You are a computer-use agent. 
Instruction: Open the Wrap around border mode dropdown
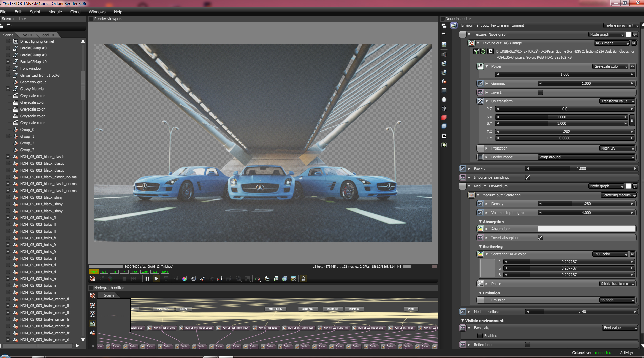point(586,157)
